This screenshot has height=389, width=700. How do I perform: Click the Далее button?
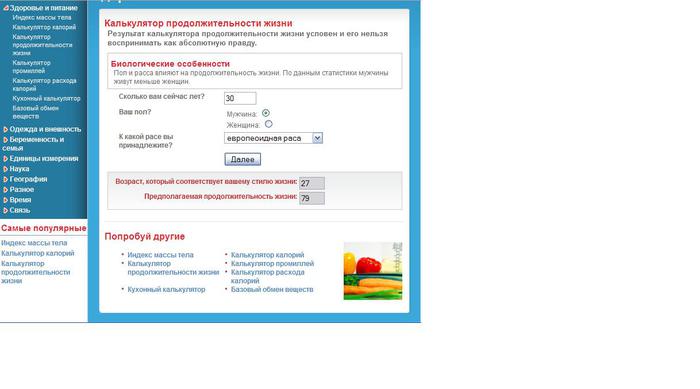point(242,159)
